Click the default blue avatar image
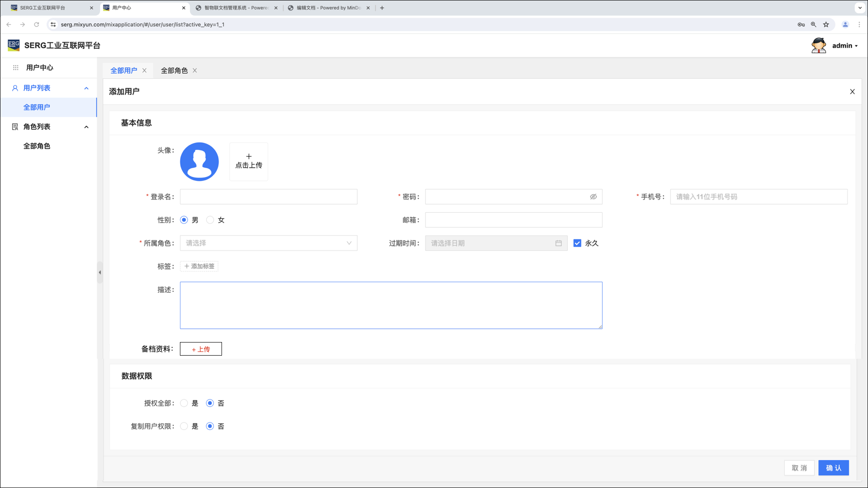 [199, 162]
